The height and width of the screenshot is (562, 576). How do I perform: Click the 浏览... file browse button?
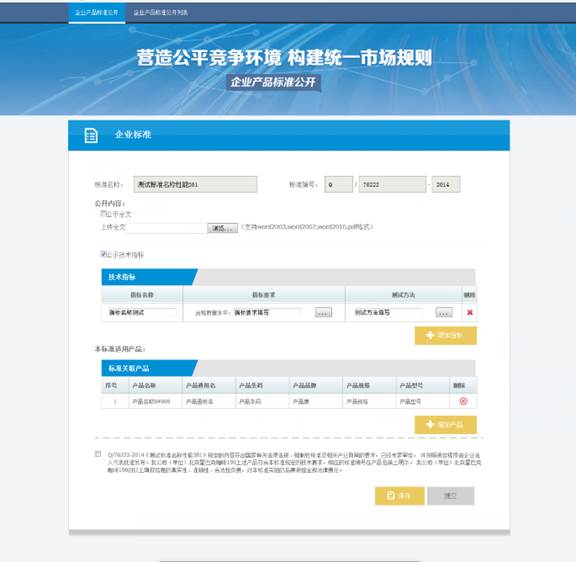click(223, 228)
